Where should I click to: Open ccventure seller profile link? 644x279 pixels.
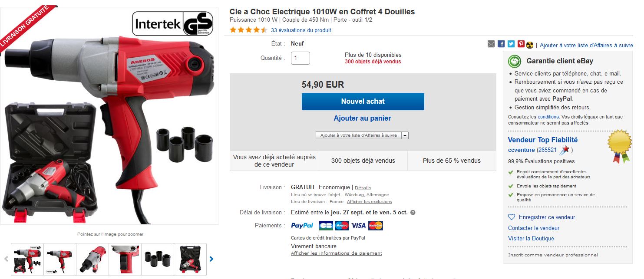[x=522, y=150]
